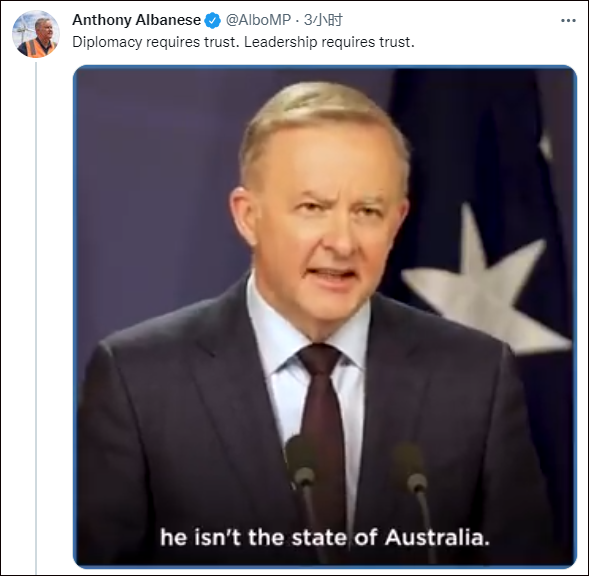This screenshot has height=576, width=589.
Task: Play the embedded video of the speech
Action: 325,317
